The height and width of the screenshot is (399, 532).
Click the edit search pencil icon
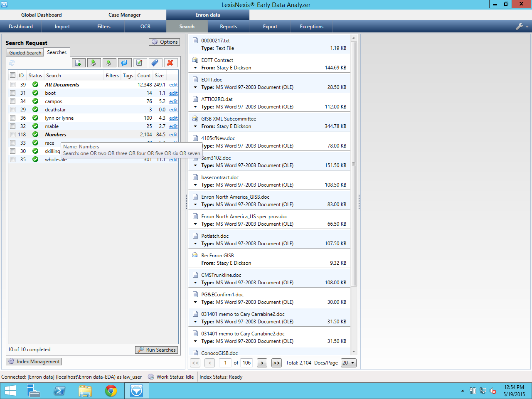tap(140, 63)
